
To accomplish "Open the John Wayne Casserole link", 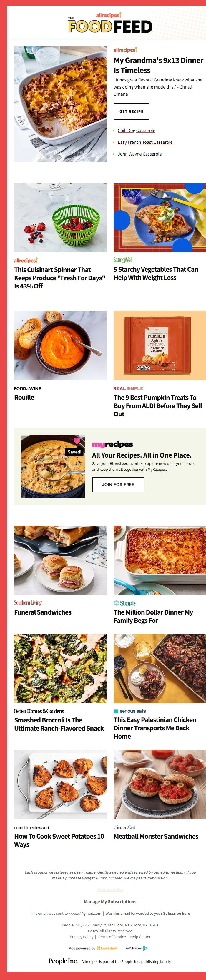I will 140,154.
